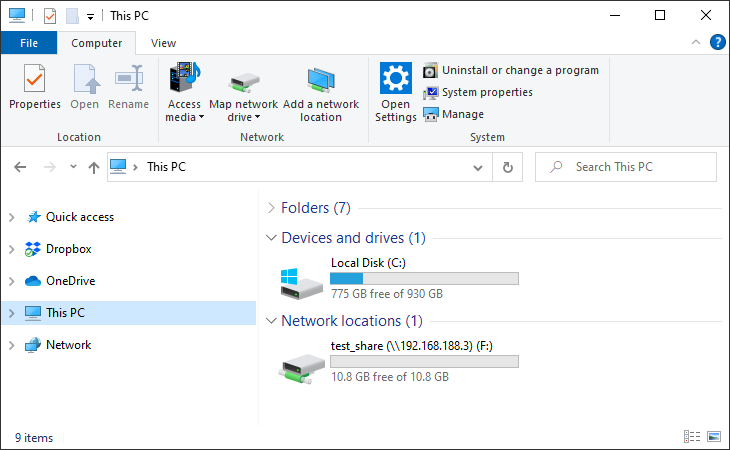The width and height of the screenshot is (730, 450).
Task: Expand Quick access in navigation pane
Action: point(12,217)
